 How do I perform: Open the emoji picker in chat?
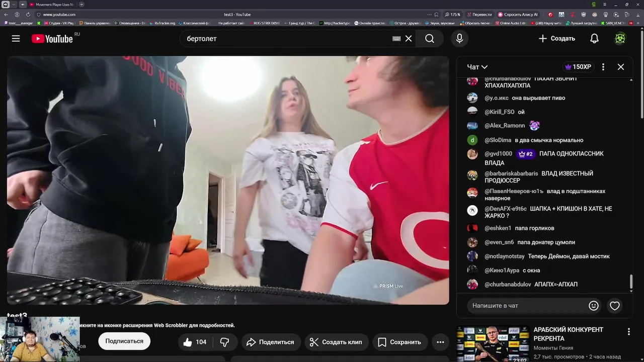click(594, 306)
